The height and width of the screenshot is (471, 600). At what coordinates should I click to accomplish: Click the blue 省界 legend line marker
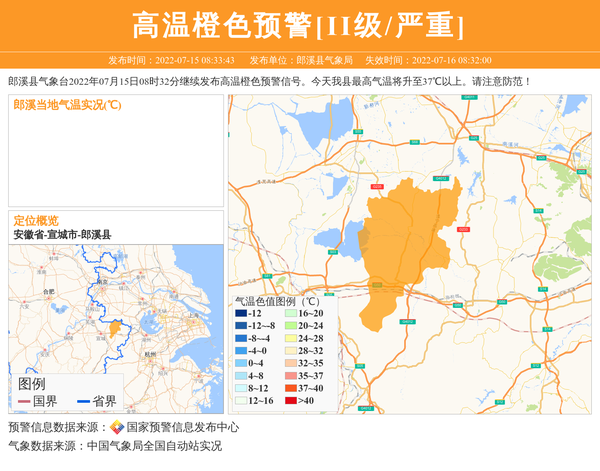pyautogui.click(x=82, y=401)
